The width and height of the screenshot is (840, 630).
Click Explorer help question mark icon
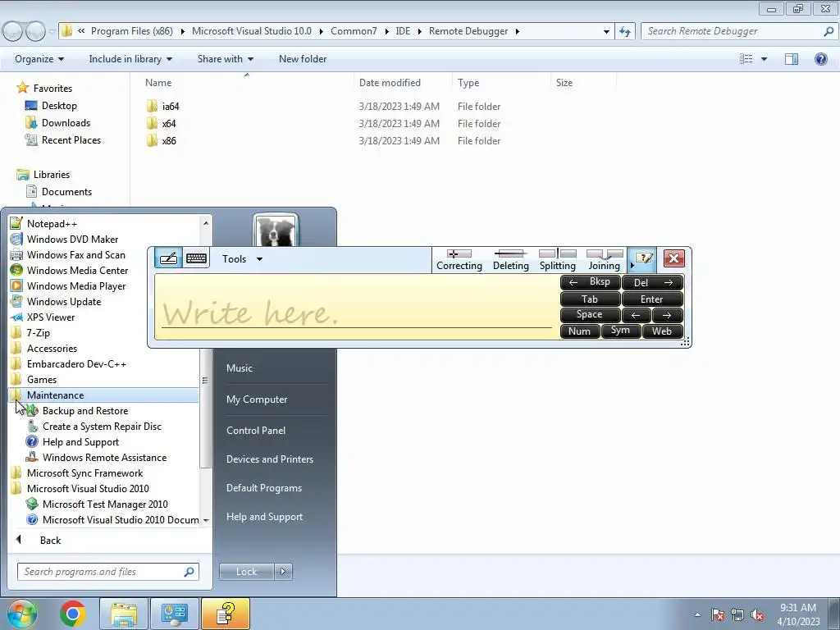tap(820, 59)
